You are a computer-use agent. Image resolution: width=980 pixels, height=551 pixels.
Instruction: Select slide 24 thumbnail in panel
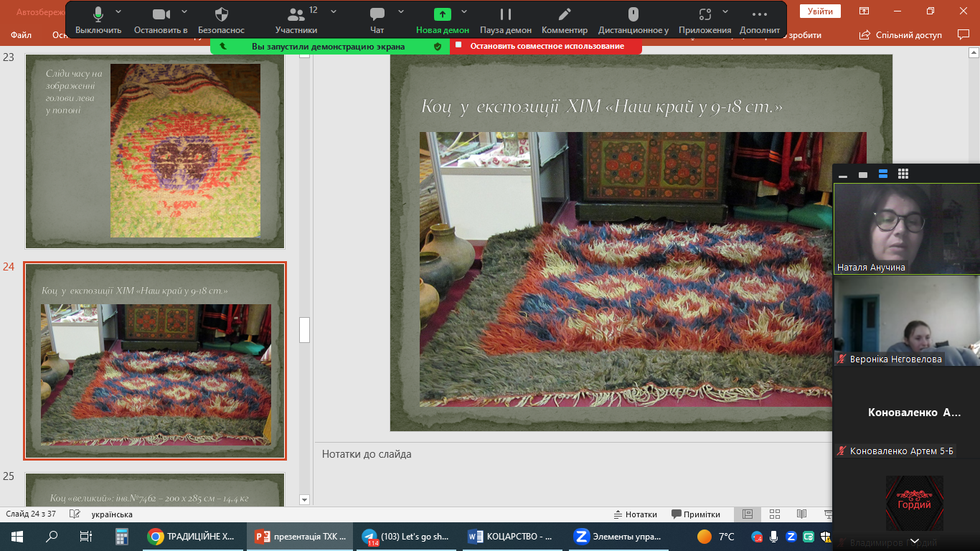tap(155, 361)
